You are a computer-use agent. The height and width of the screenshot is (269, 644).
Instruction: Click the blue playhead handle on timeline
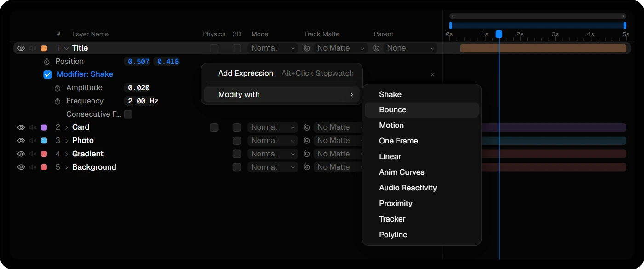pos(499,34)
